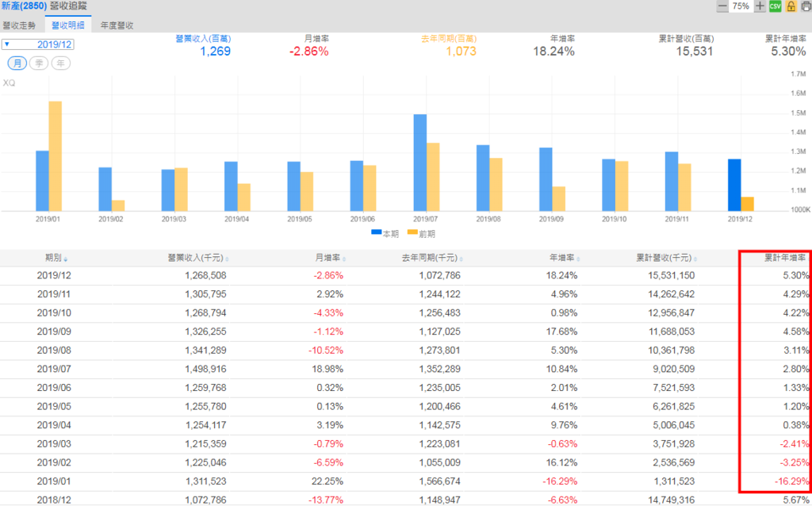Click the -10.52% cell in 2019/08 row
812x506 pixels.
click(x=326, y=350)
